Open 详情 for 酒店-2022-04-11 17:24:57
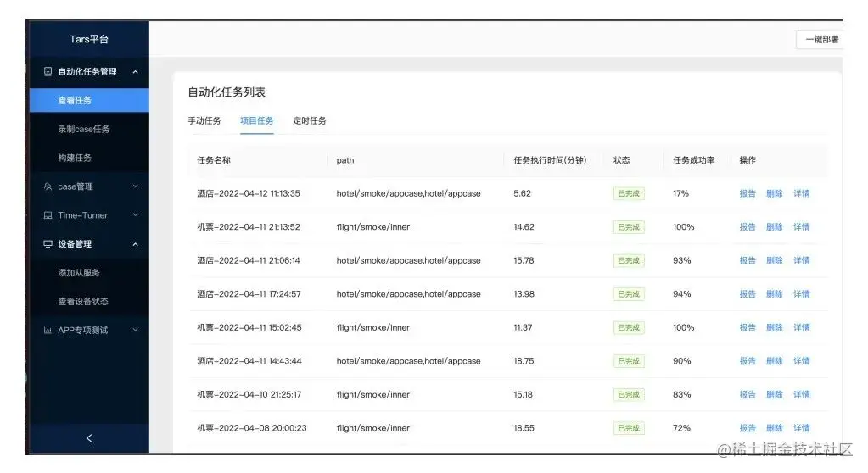The height and width of the screenshot is (473, 868). pos(802,294)
